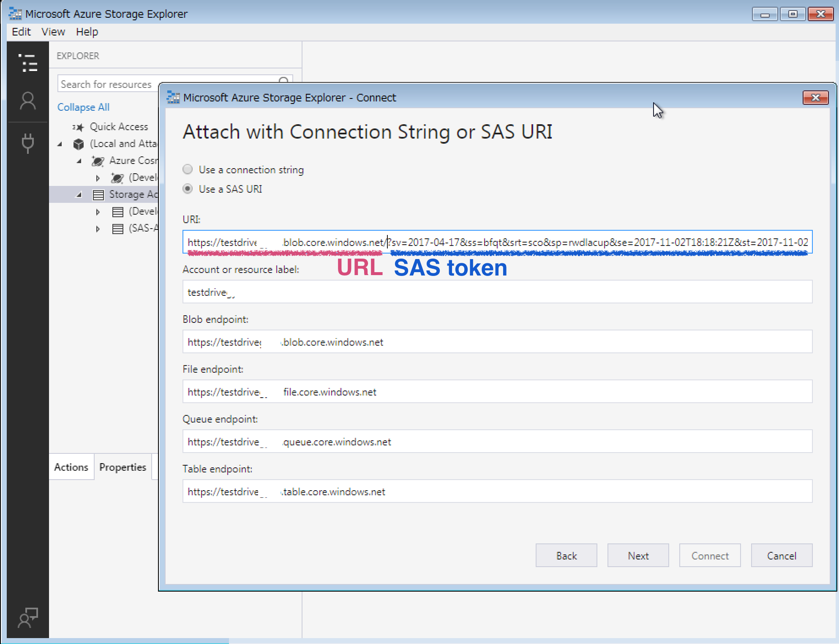The image size is (839, 644).
Task: Open the View menu
Action: [x=53, y=32]
